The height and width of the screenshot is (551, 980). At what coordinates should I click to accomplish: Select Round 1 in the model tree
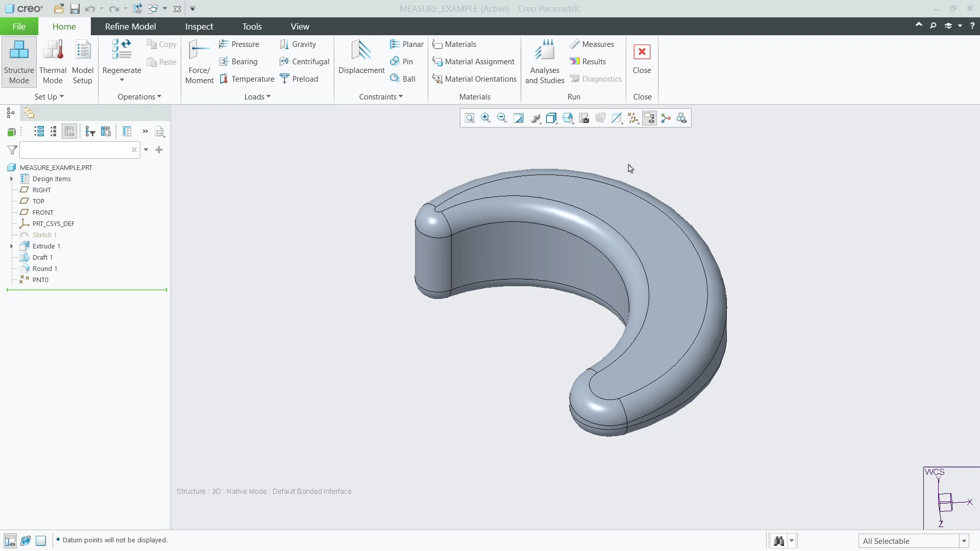(x=44, y=269)
